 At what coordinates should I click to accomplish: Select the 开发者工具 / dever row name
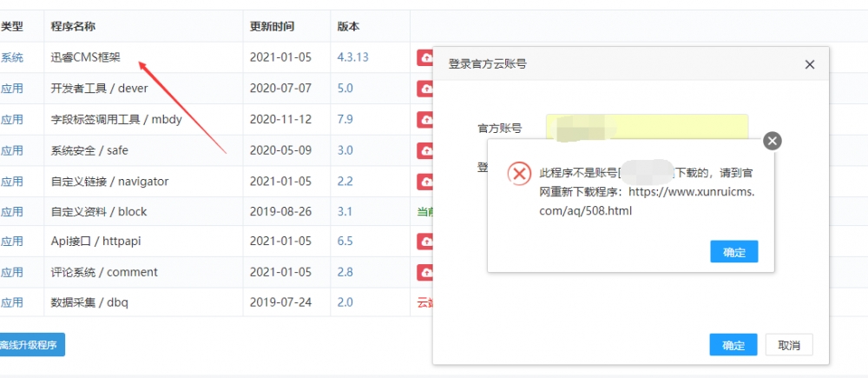tap(99, 88)
